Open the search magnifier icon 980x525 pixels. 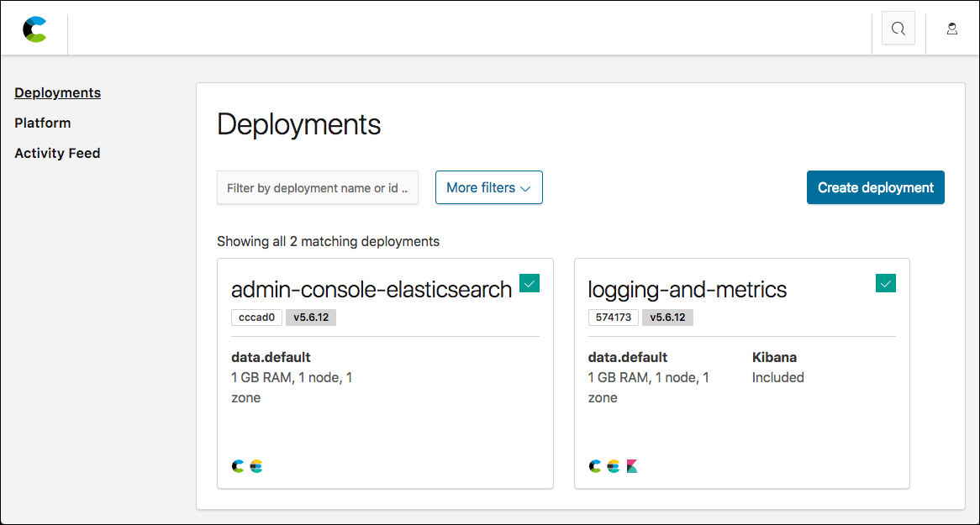point(898,29)
